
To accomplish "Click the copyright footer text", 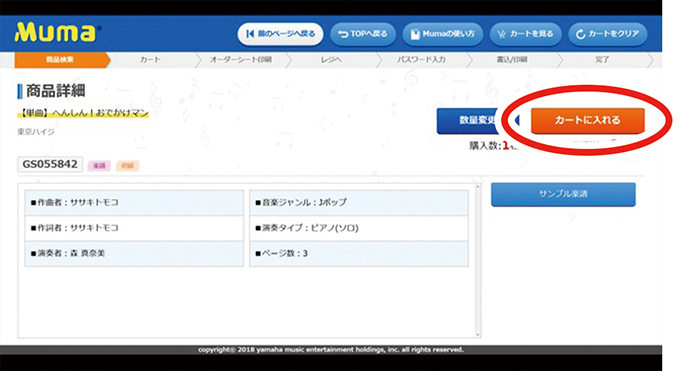I will [331, 350].
